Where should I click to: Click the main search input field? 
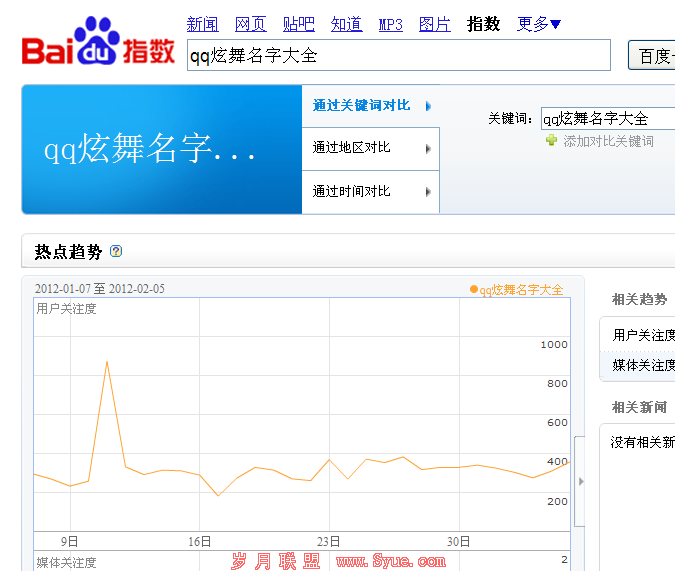400,56
